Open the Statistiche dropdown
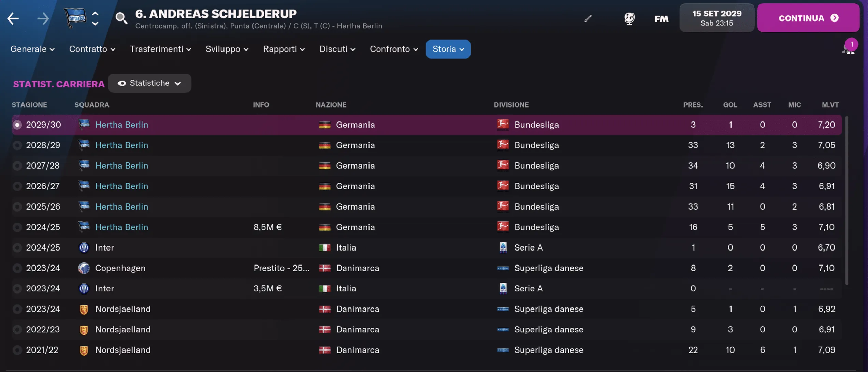 (149, 83)
